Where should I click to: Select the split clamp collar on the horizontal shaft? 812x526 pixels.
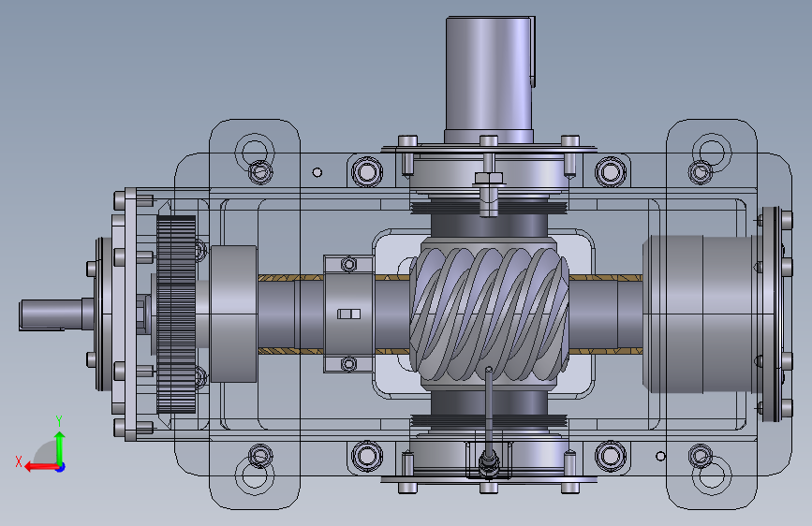pyautogui.click(x=348, y=314)
